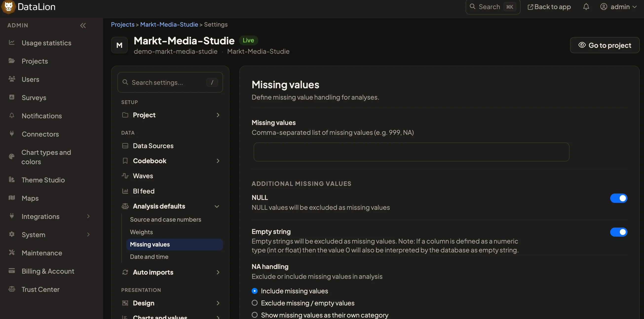Click the Maintenance tools icon

tap(12, 253)
